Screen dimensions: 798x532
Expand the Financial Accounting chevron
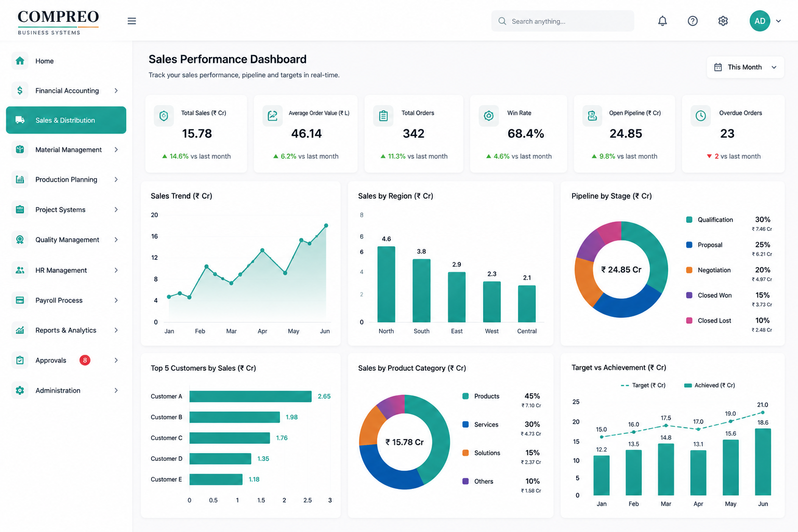tap(116, 90)
